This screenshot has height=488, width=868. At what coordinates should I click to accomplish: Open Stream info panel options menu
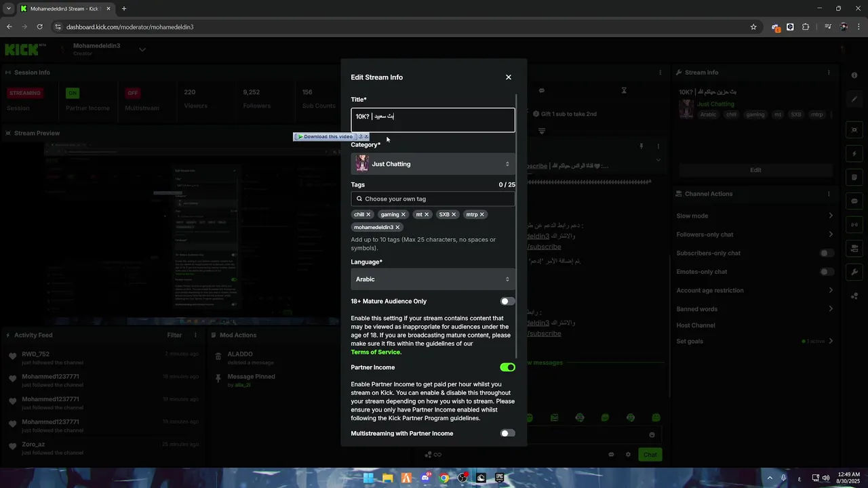click(x=829, y=73)
